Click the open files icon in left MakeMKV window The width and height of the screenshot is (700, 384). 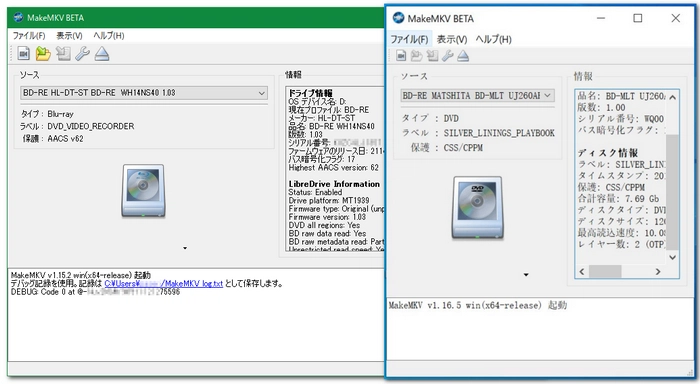click(x=24, y=54)
